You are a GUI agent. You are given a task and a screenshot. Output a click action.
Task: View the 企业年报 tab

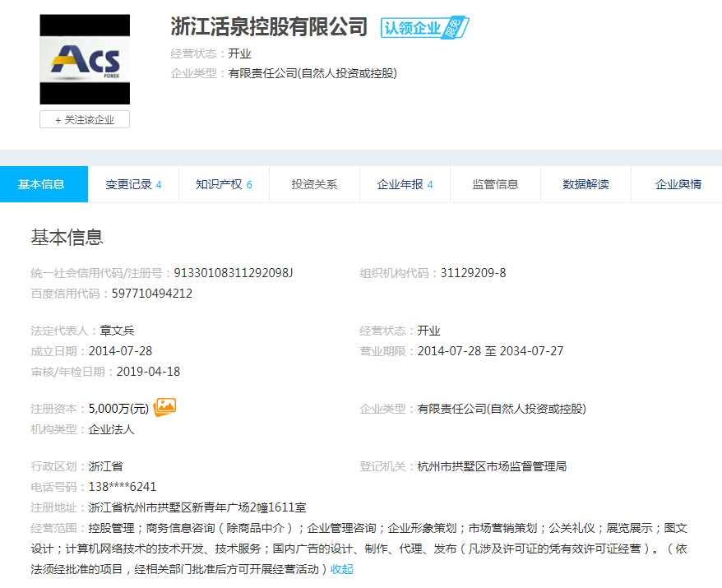click(x=405, y=184)
